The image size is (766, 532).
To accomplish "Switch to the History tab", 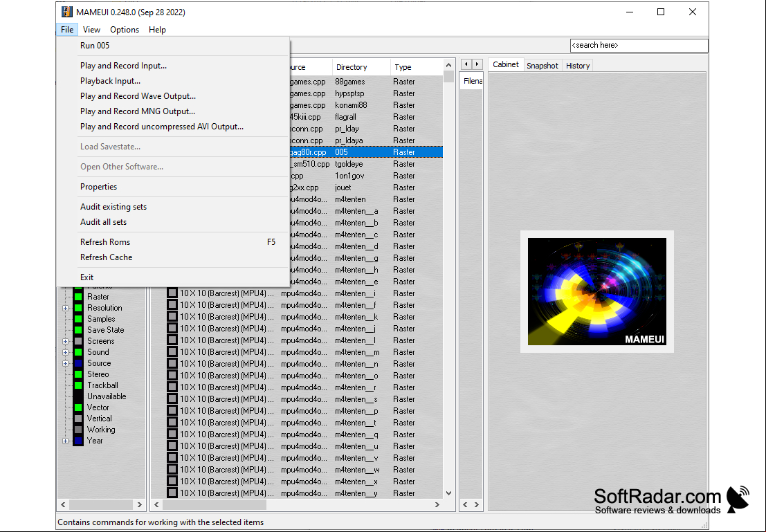I will 578,66.
